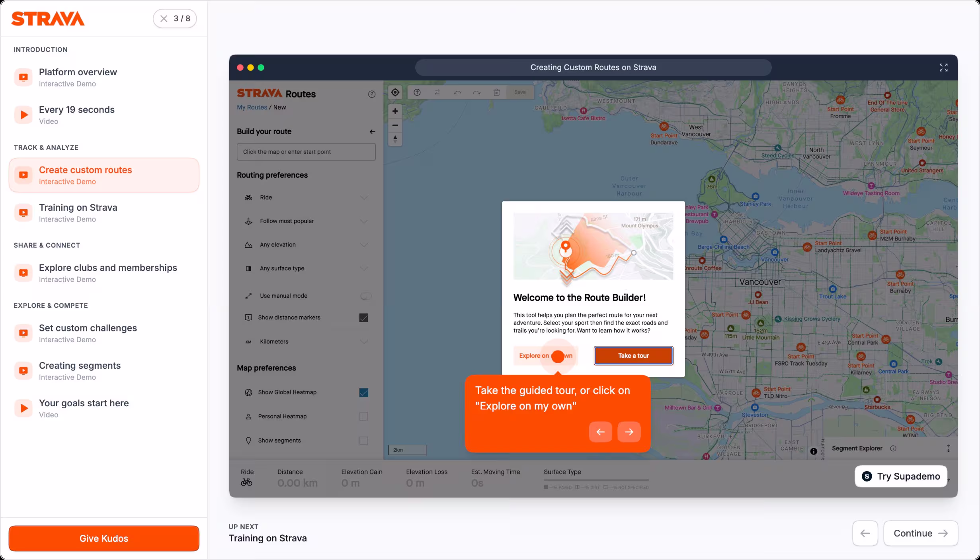This screenshot has height=560, width=980.
Task: Open Training on Strava demo in sidebar
Action: [104, 213]
